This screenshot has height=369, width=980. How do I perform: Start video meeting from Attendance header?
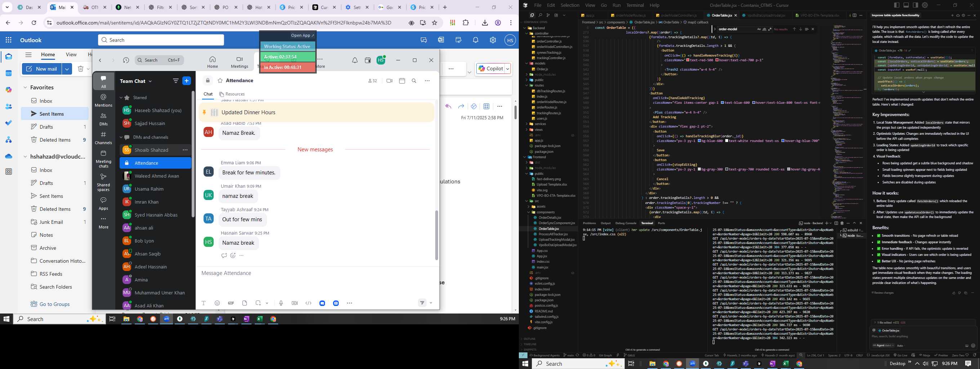(x=389, y=81)
